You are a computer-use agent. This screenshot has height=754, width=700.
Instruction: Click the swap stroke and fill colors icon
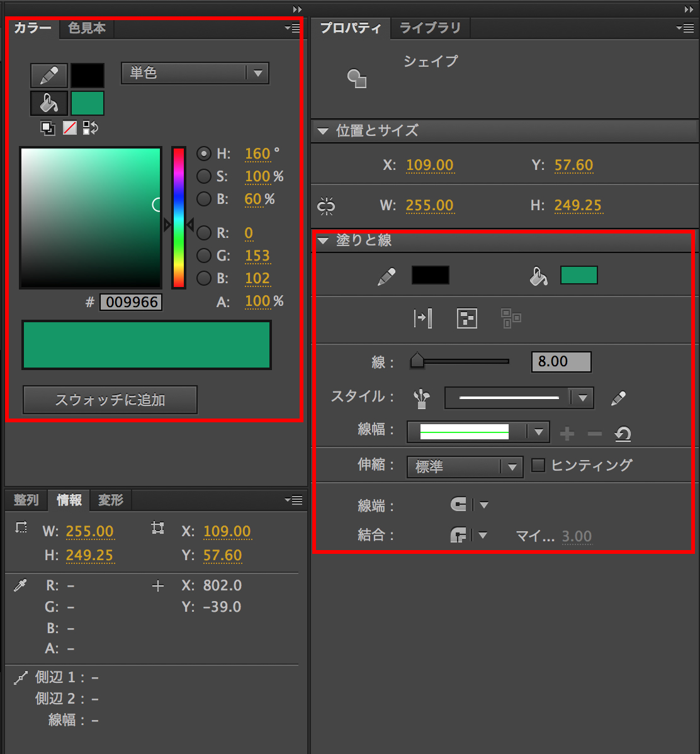(90, 128)
